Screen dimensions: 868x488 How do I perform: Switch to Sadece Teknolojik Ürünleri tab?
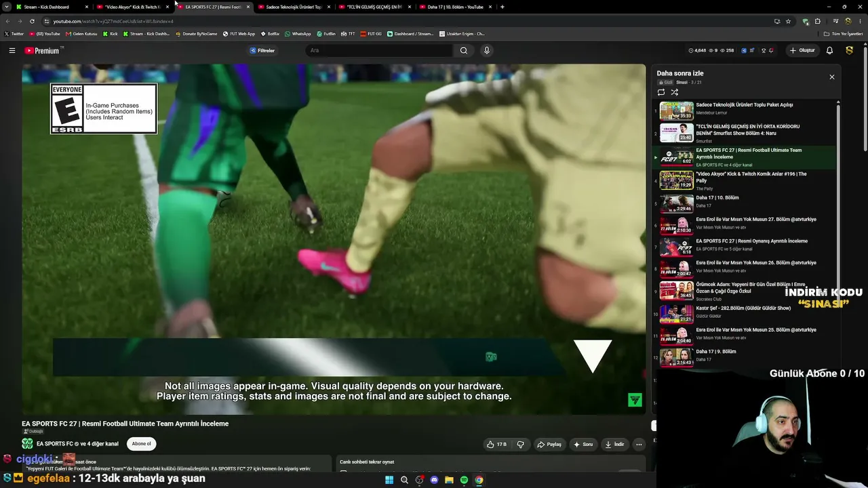coord(294,7)
